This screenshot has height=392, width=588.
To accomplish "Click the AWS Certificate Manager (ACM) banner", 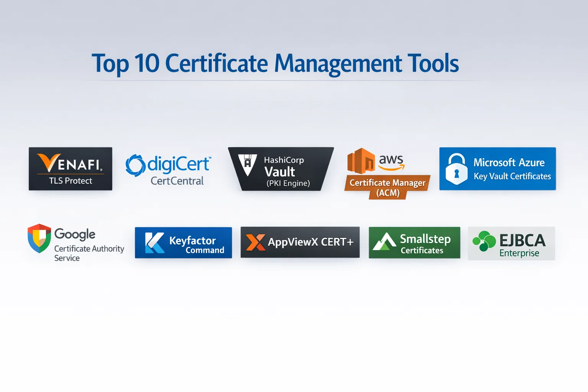I will pyautogui.click(x=387, y=187).
